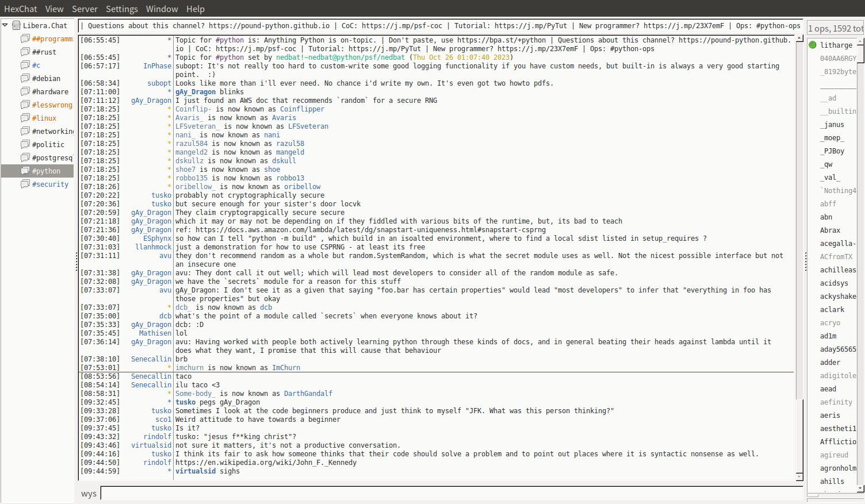Select the Libera.Chat server entry
865x504 pixels.
tap(45, 25)
